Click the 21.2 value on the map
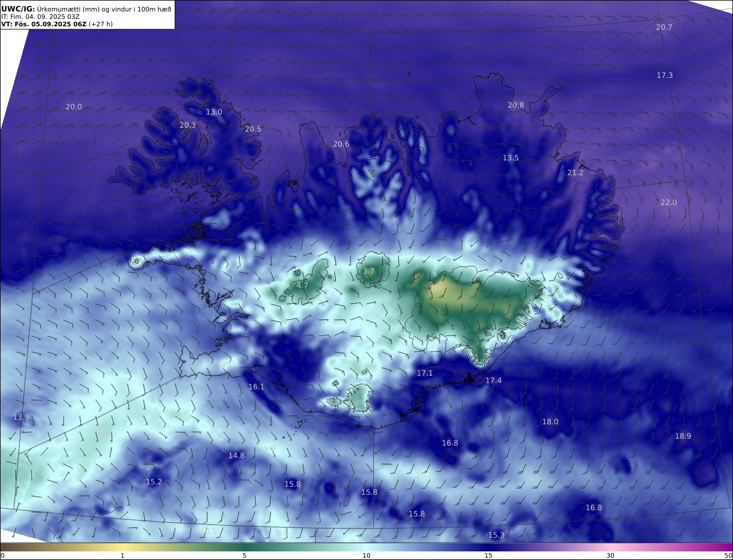Screen dimensions: 733x560 pos(576,173)
